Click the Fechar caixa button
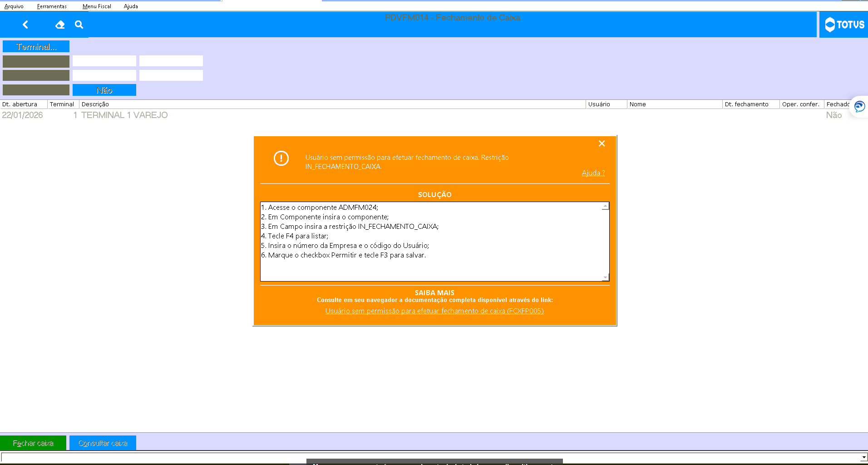The width and height of the screenshot is (868, 465). (x=33, y=443)
